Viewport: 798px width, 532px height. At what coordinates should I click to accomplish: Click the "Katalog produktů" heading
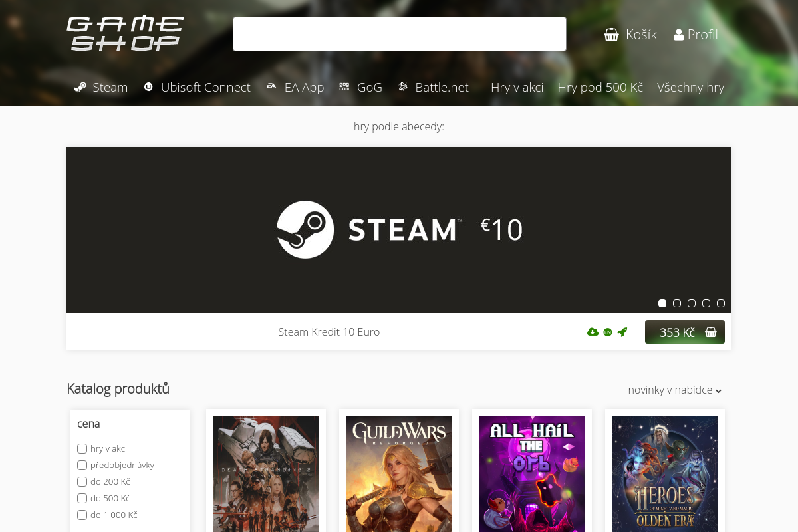point(118,389)
